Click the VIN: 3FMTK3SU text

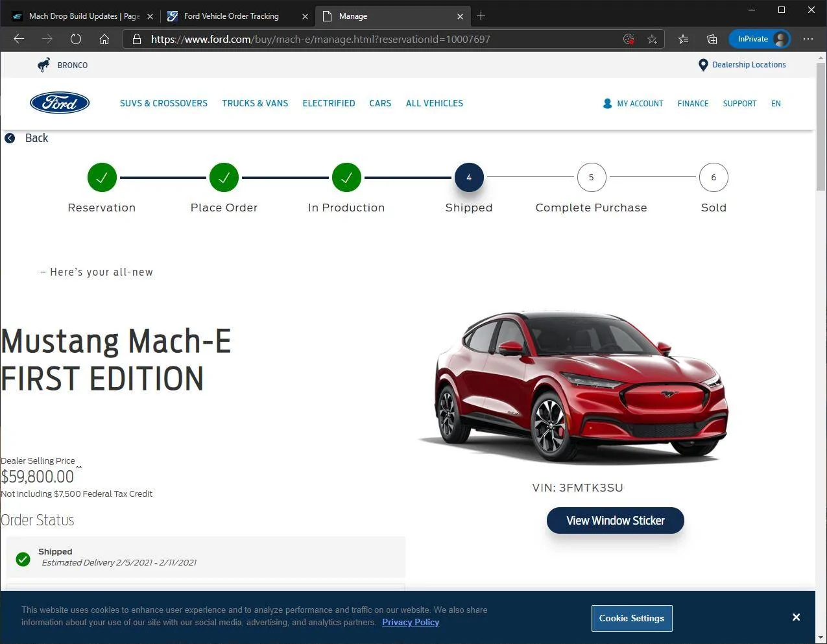577,488
